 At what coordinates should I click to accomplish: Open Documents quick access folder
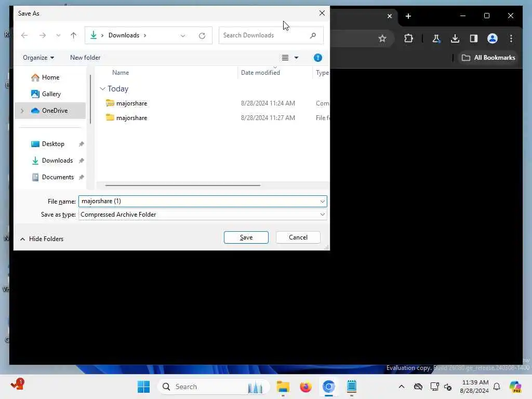(x=57, y=177)
